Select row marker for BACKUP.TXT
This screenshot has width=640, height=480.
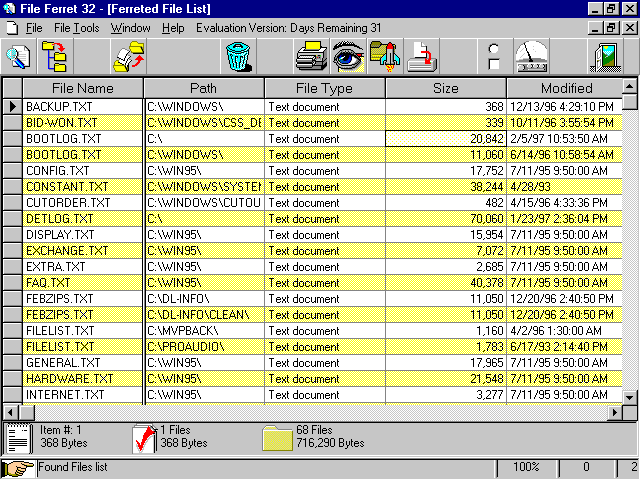coord(12,106)
